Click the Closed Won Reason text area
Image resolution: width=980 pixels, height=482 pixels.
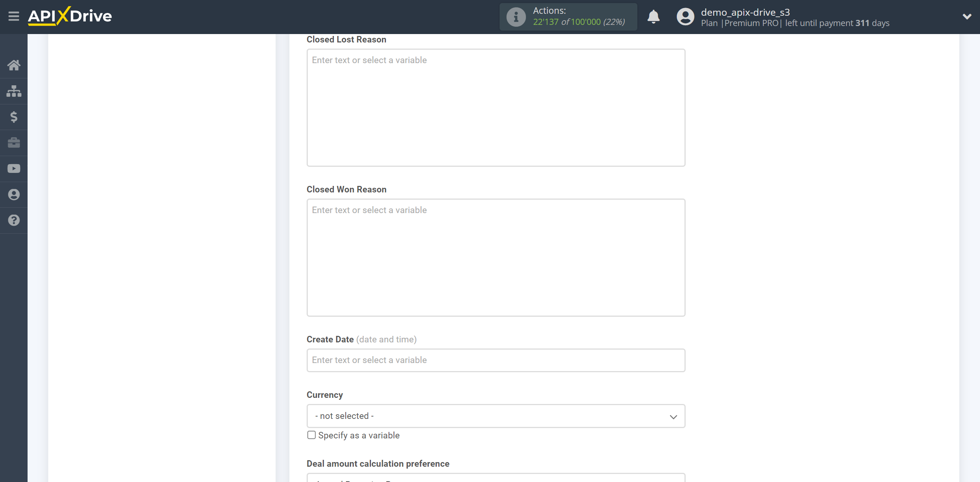click(x=496, y=257)
